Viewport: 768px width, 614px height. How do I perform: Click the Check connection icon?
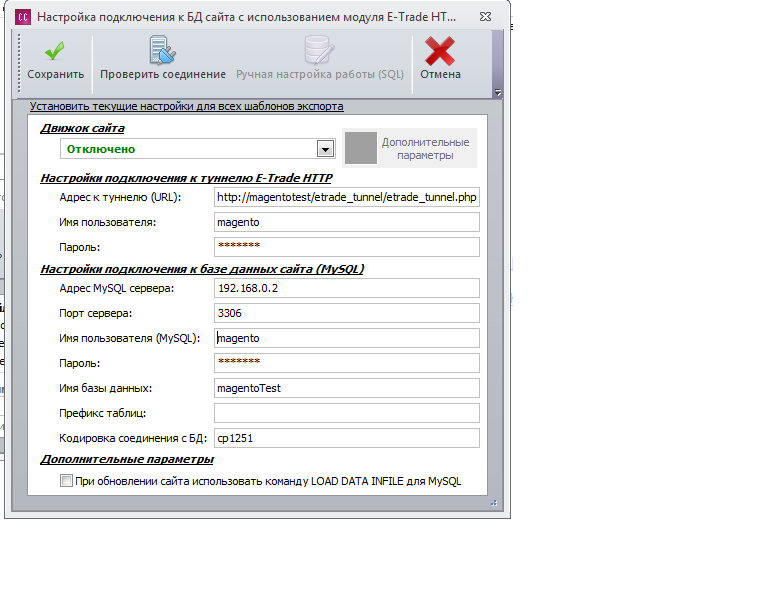[x=163, y=50]
